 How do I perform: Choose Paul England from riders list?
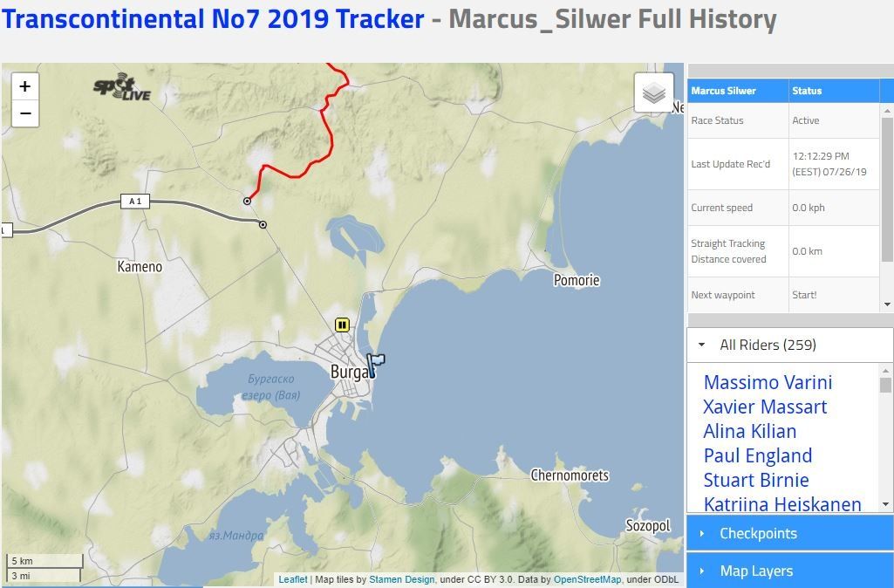757,455
